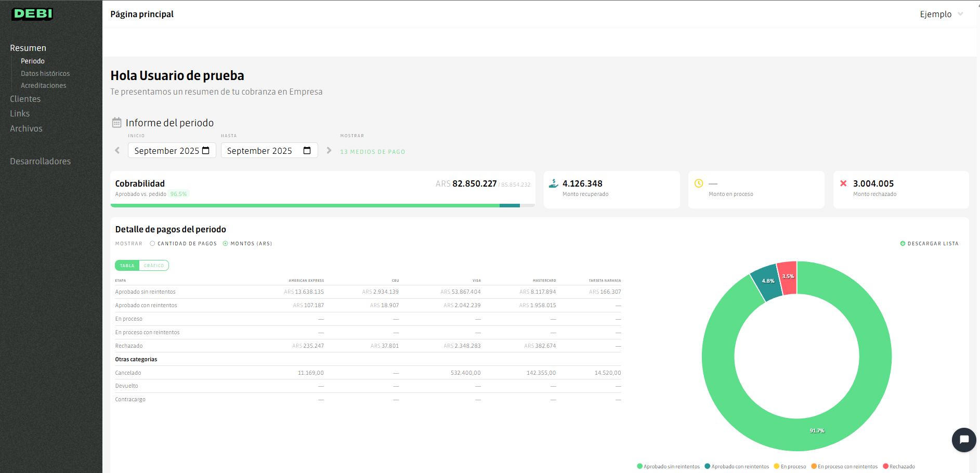Viewport: 980px width, 473px height.
Task: Click Descargar lista link
Action: pos(929,243)
